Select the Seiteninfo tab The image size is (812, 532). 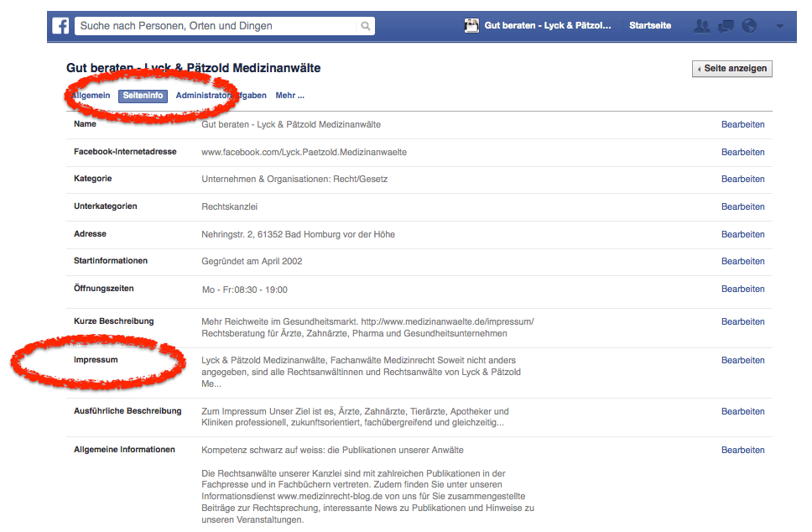tap(143, 96)
